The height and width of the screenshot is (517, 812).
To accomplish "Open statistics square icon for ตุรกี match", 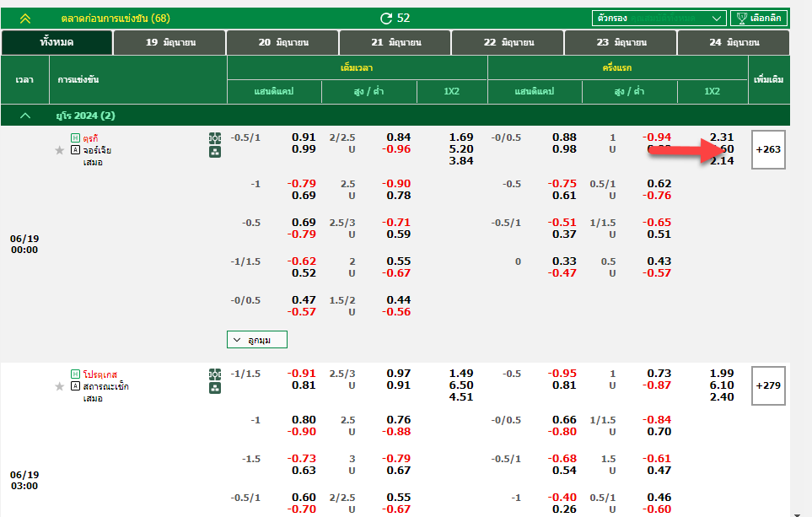I will pos(215,152).
